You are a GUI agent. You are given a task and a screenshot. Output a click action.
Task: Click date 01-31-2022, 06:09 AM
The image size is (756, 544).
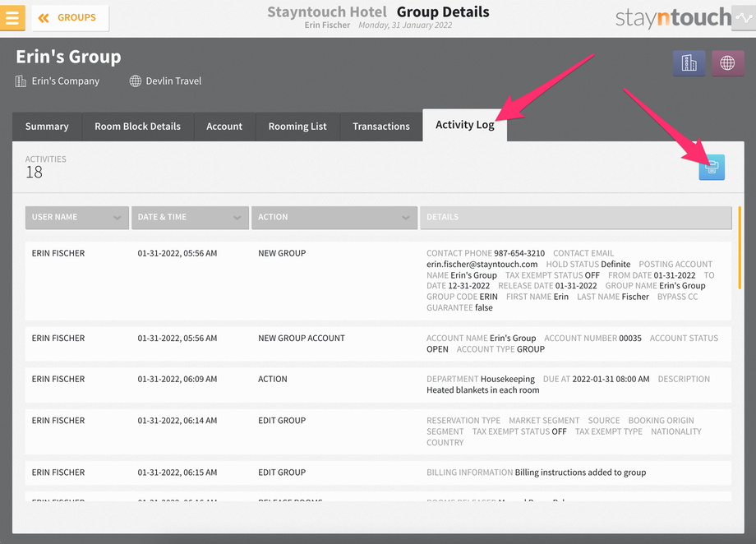pos(177,379)
